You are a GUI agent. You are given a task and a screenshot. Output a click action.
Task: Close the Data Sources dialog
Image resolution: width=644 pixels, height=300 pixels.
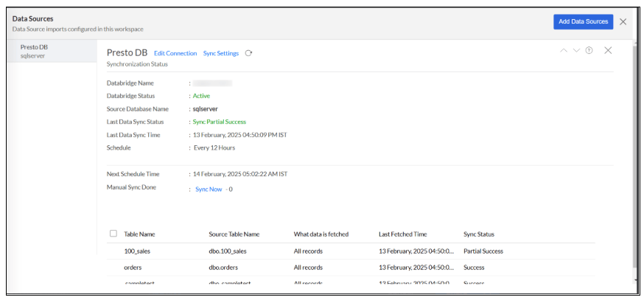[623, 21]
